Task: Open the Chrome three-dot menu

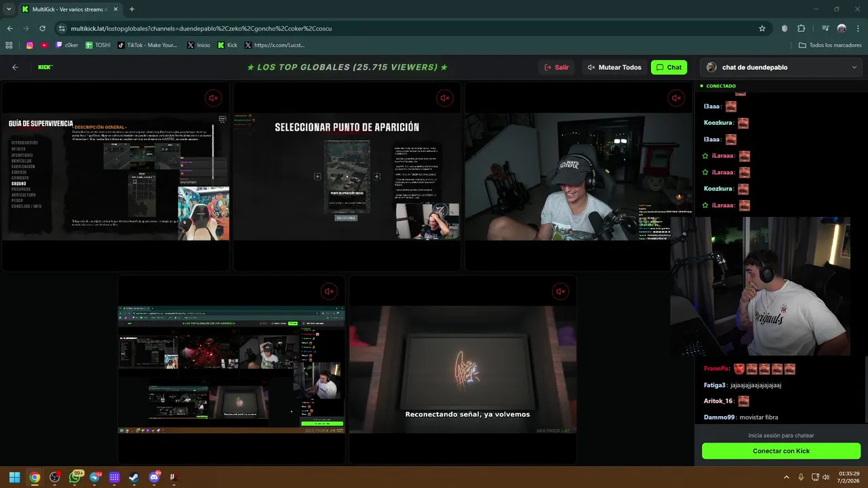Action: (x=858, y=28)
